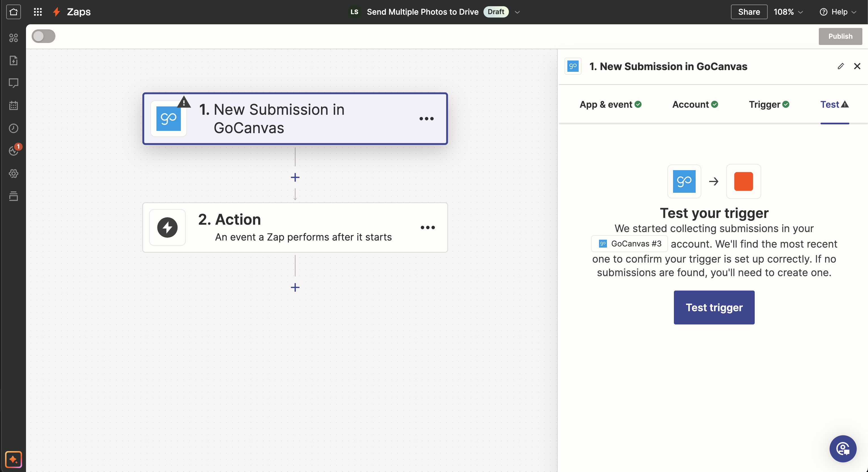Screen dimensions: 868x472
Task: Open the notes comment icon
Action: pos(14,83)
